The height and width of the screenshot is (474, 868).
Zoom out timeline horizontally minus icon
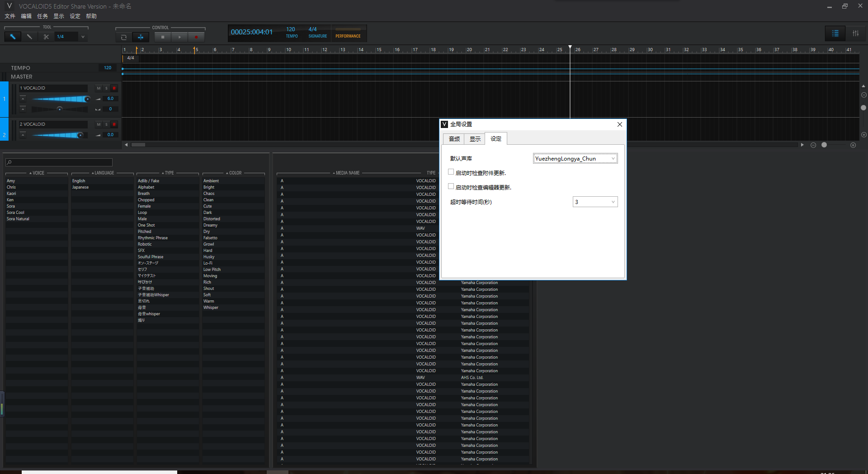click(x=813, y=145)
